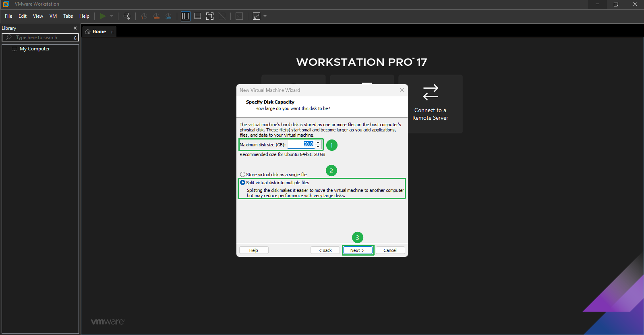This screenshot has width=644, height=335.
Task: Close the Library panel
Action: [75, 28]
